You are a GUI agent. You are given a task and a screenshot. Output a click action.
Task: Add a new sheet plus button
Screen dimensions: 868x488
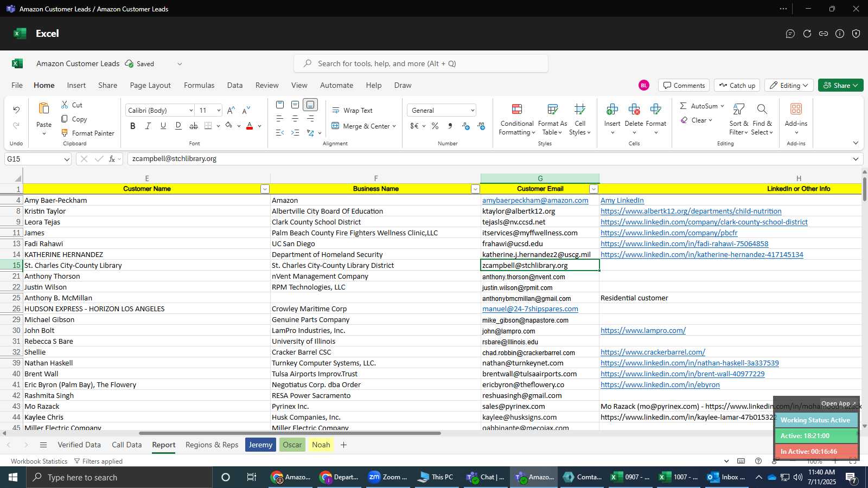click(x=343, y=445)
